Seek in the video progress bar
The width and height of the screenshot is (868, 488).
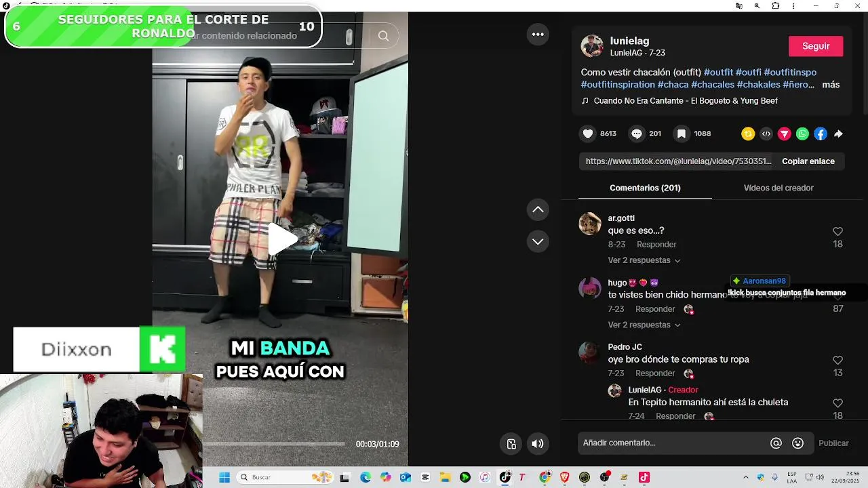click(274, 444)
